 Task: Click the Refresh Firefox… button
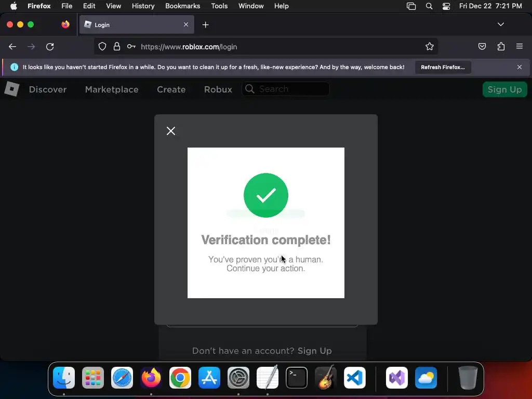[x=443, y=67]
